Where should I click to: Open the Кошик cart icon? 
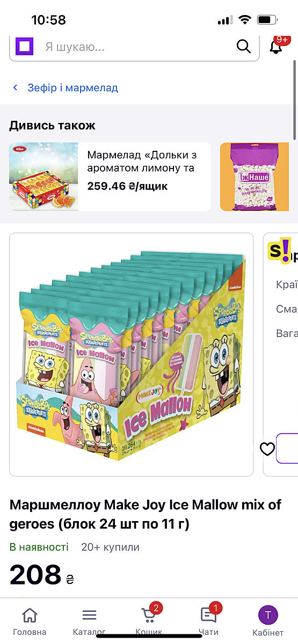coord(149,621)
